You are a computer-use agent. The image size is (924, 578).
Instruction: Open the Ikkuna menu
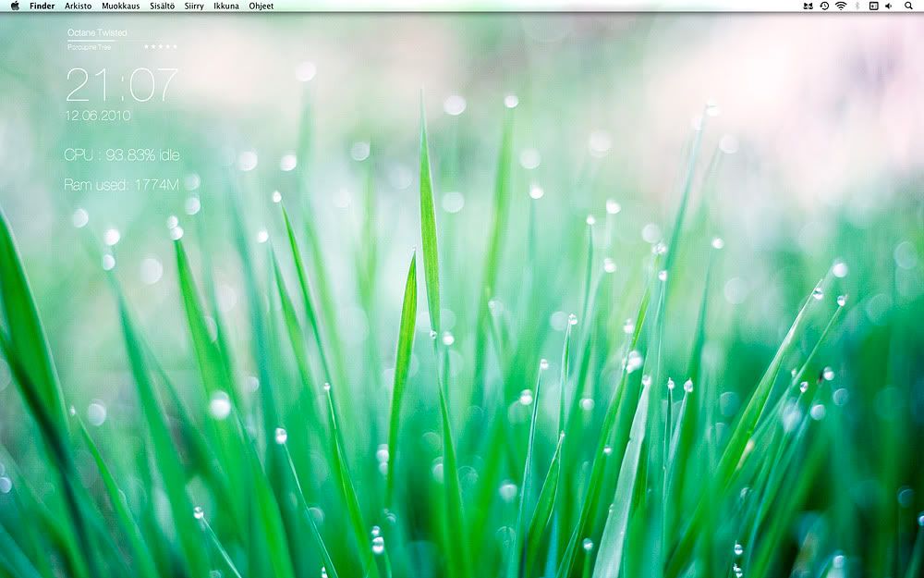pos(226,6)
